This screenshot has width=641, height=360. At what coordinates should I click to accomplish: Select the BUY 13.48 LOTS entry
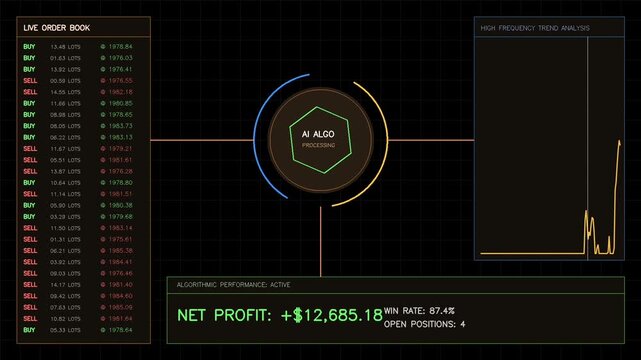pyautogui.click(x=78, y=47)
